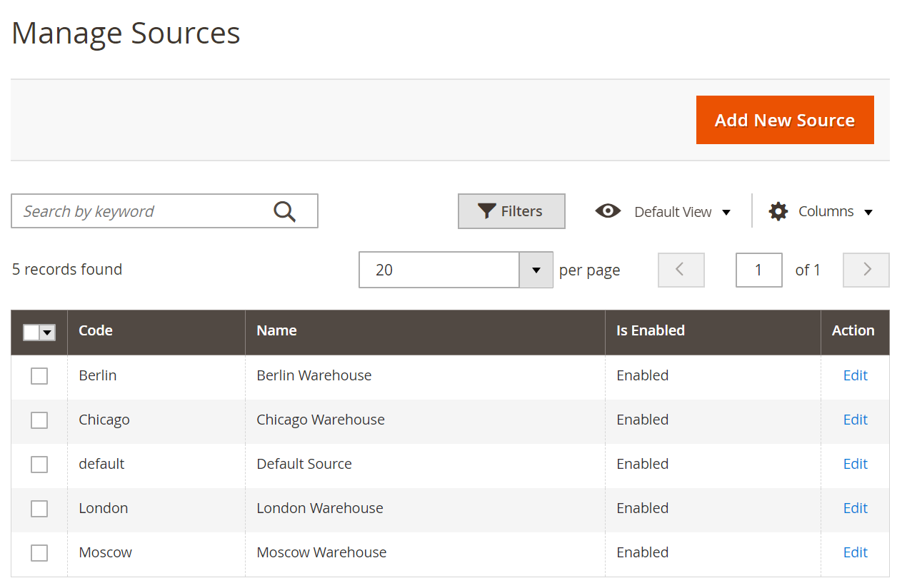Click the gear icon for Columns
The width and height of the screenshot is (902, 588).
(778, 211)
